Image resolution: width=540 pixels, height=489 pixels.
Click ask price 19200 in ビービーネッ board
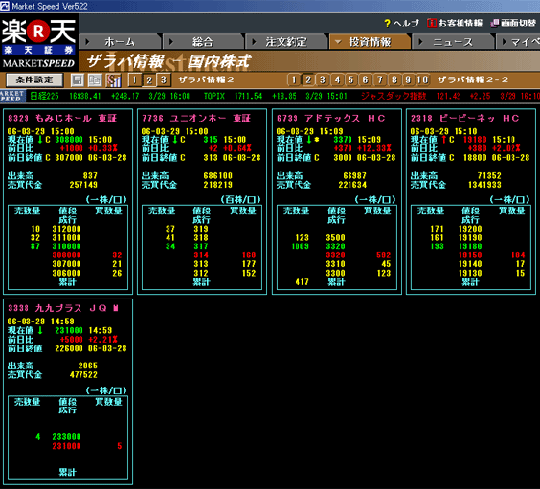point(471,229)
